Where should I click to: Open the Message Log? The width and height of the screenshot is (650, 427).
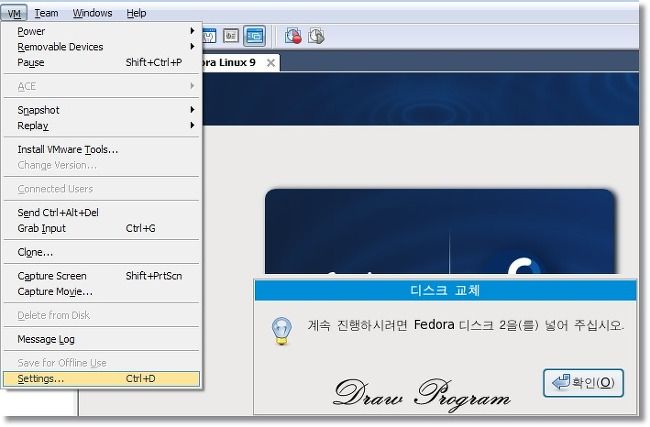pyautogui.click(x=102, y=339)
